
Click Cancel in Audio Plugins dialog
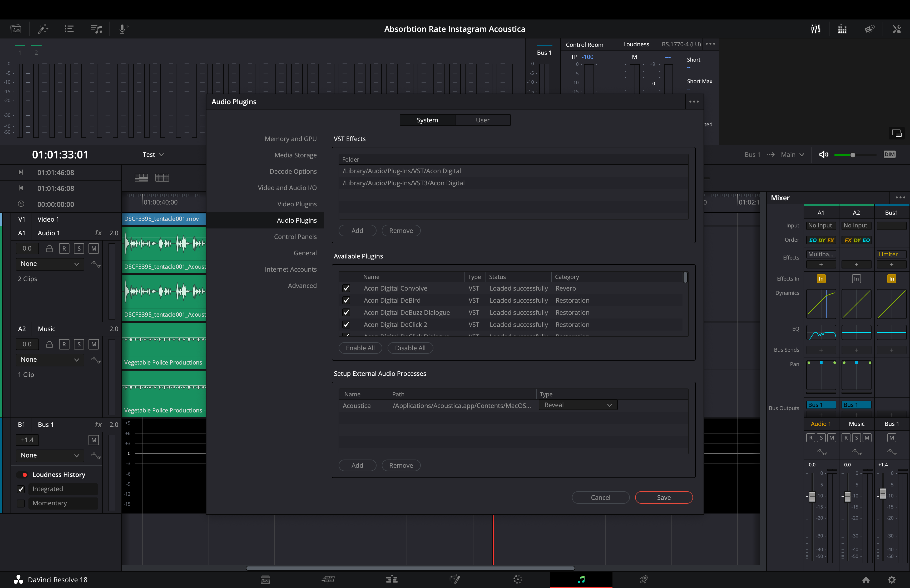coord(600,497)
